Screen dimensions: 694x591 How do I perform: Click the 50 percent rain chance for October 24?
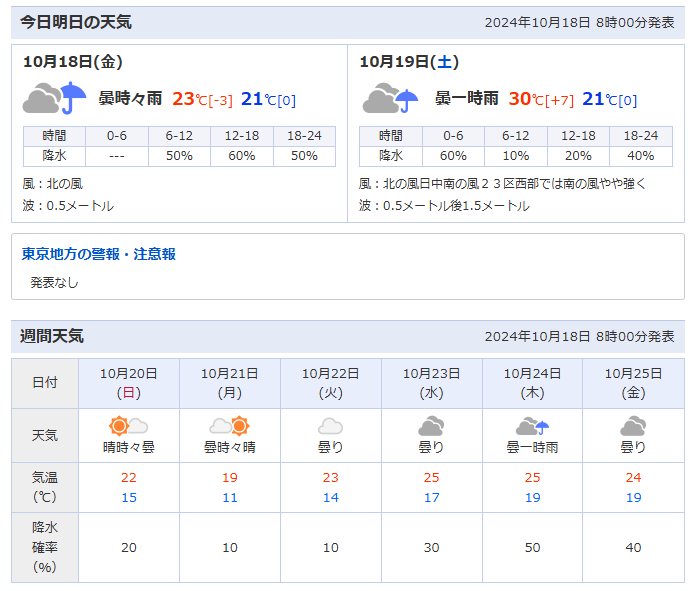tap(532, 547)
